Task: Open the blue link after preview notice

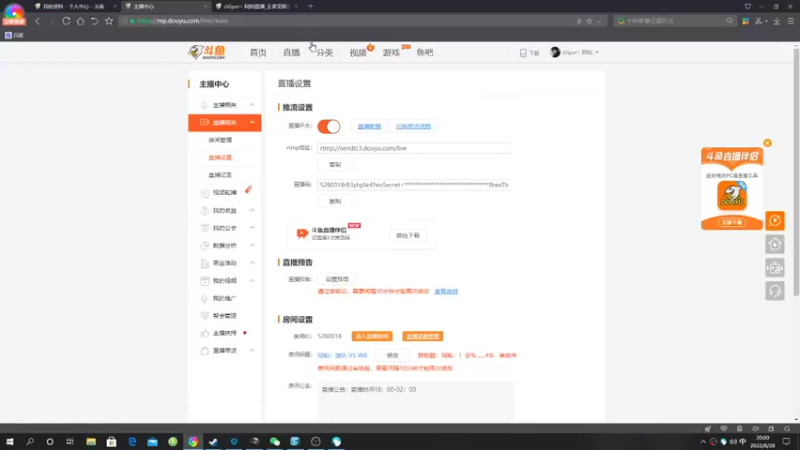Action: (x=446, y=291)
